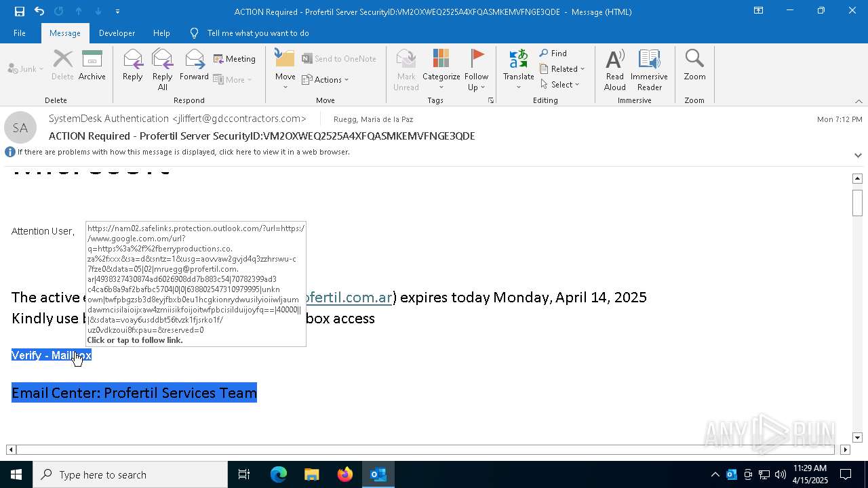
Task: Click the Translate icon
Action: pyautogui.click(x=519, y=70)
